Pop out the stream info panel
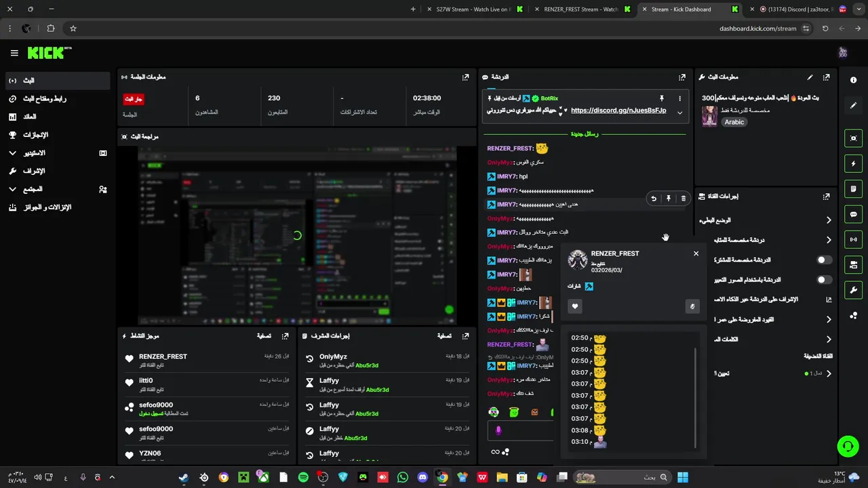This screenshot has width=868, height=488. pos(826,77)
